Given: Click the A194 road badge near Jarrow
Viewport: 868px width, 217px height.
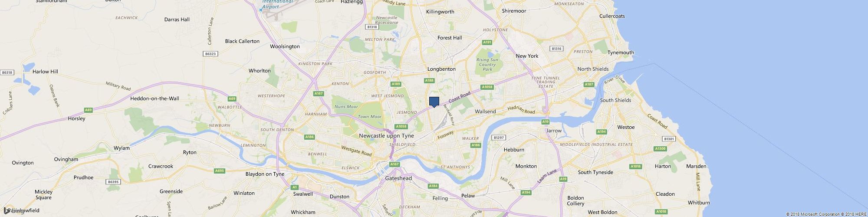Looking at the screenshot, I should (601, 132).
